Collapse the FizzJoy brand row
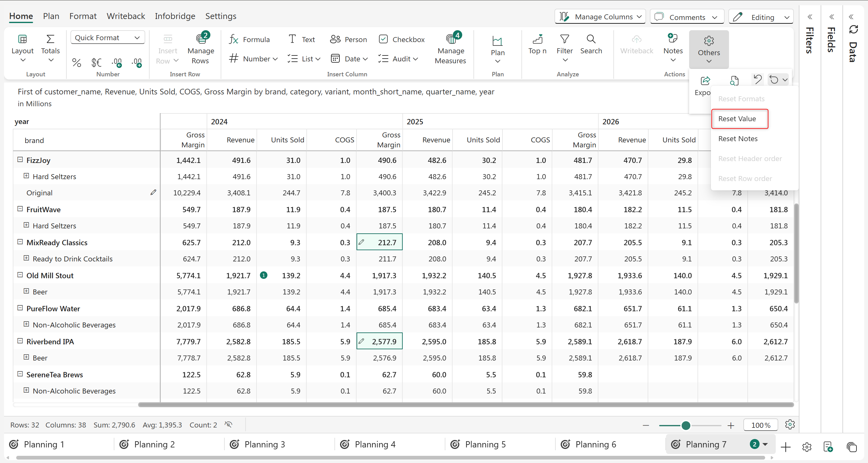This screenshot has height=463, width=868. click(20, 160)
